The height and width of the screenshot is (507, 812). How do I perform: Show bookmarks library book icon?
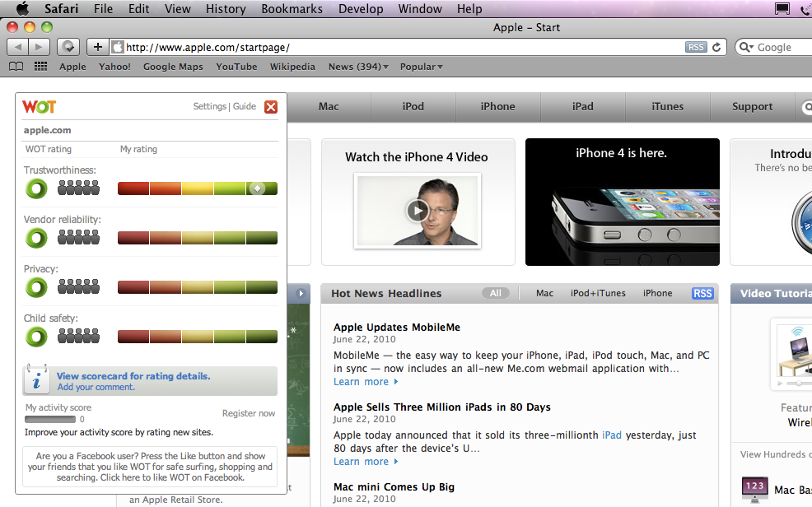click(16, 67)
